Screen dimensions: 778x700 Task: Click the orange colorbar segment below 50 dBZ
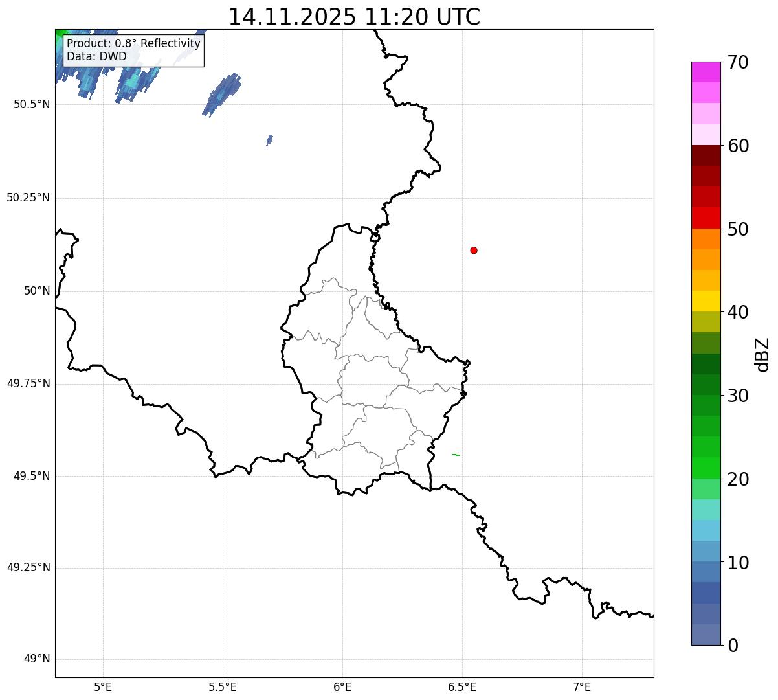pyautogui.click(x=706, y=239)
